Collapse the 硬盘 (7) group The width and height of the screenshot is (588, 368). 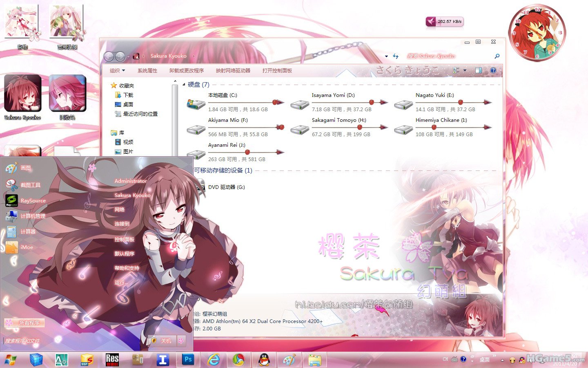point(184,85)
